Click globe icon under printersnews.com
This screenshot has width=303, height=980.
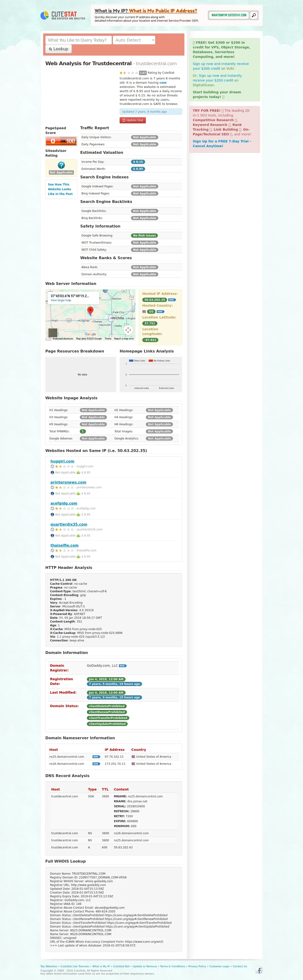(x=52, y=487)
